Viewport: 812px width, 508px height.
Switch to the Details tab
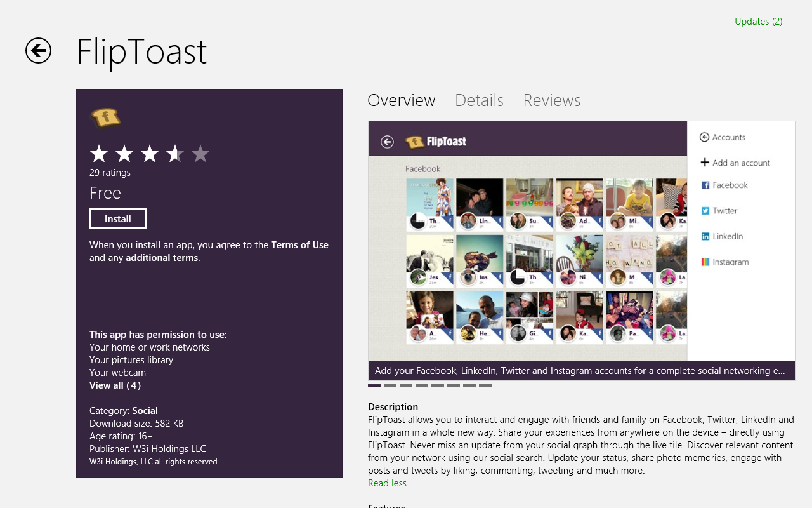coord(479,100)
